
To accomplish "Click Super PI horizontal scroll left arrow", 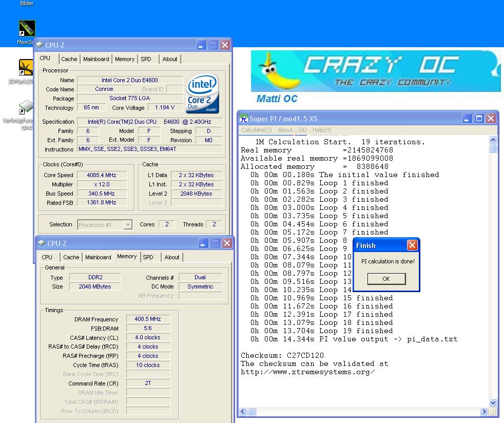I will click(243, 411).
